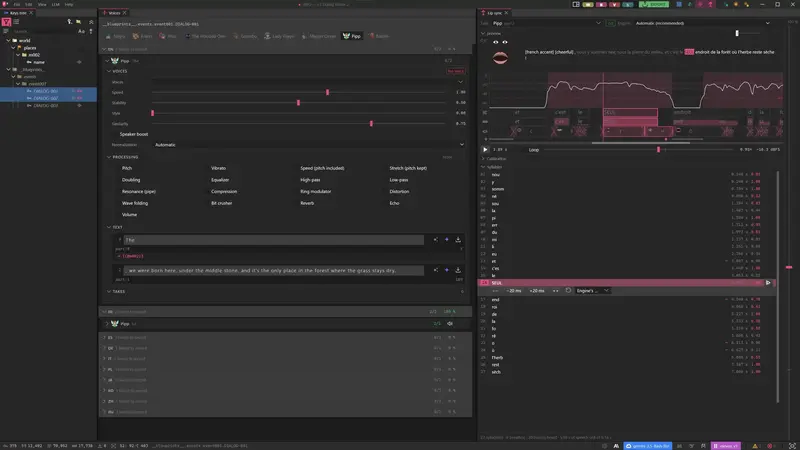800x450 pixels.
Task: Click the sparkle generate icon on first text row
Action: pyautogui.click(x=447, y=240)
